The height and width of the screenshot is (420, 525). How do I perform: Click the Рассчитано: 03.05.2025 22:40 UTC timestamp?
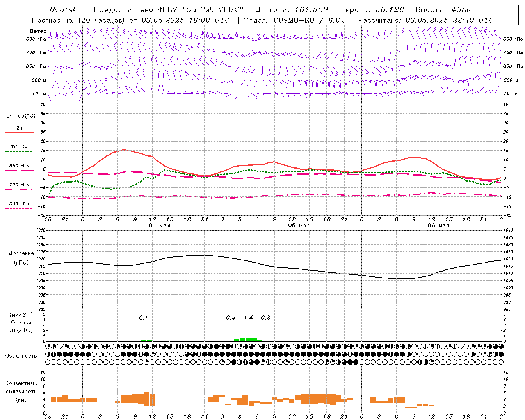point(426,20)
